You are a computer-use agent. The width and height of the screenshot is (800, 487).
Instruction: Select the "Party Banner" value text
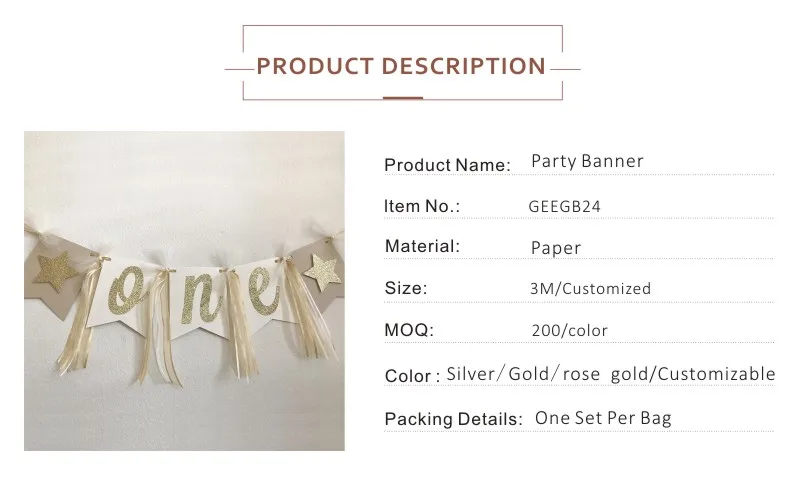[587, 161]
